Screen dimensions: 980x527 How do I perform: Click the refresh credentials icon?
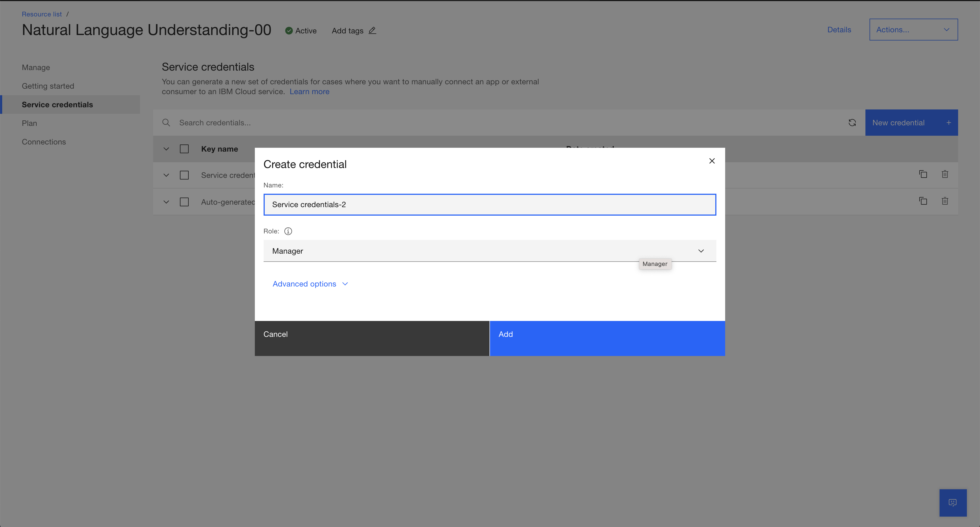point(852,123)
